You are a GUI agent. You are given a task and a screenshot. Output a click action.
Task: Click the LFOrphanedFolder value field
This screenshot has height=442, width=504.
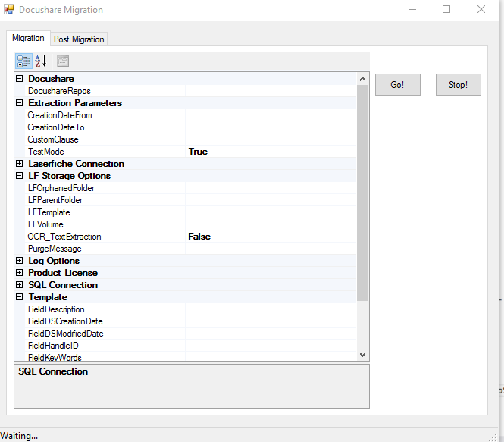[x=271, y=188]
